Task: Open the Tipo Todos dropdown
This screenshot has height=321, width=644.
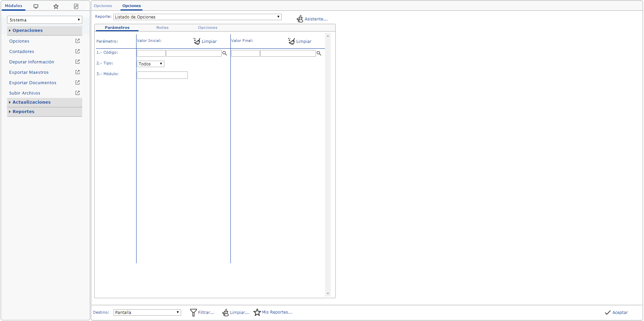Action: [151, 64]
